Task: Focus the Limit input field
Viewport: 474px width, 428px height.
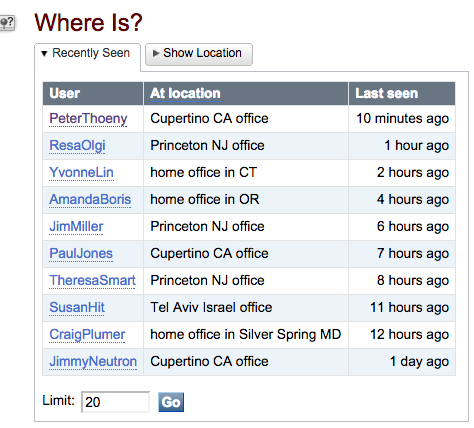Action: click(x=115, y=402)
